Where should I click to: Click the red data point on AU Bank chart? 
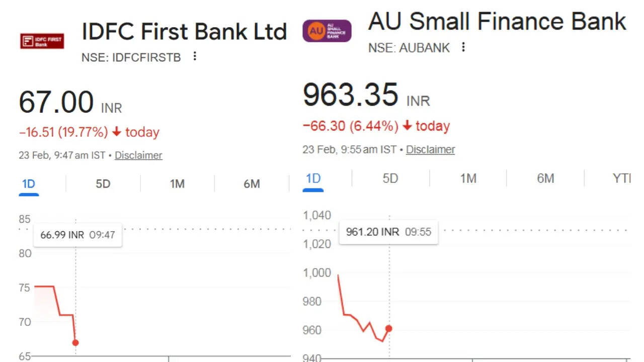pyautogui.click(x=389, y=329)
